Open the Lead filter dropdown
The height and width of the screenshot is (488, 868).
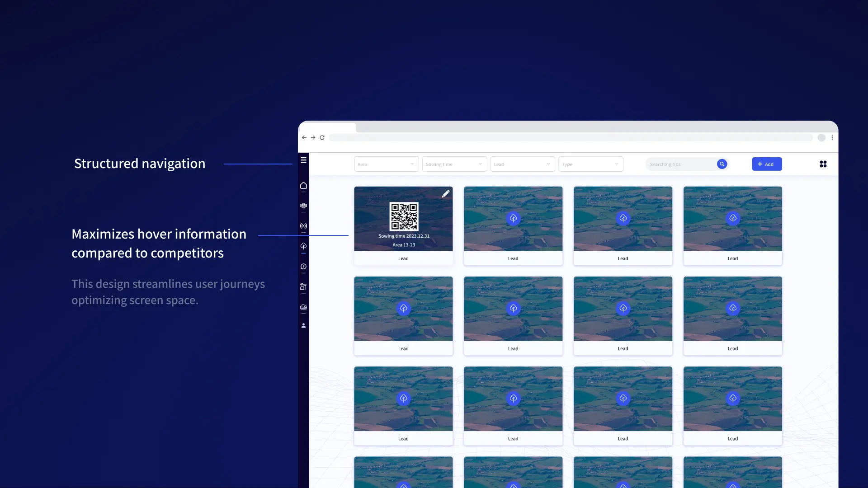click(522, 164)
